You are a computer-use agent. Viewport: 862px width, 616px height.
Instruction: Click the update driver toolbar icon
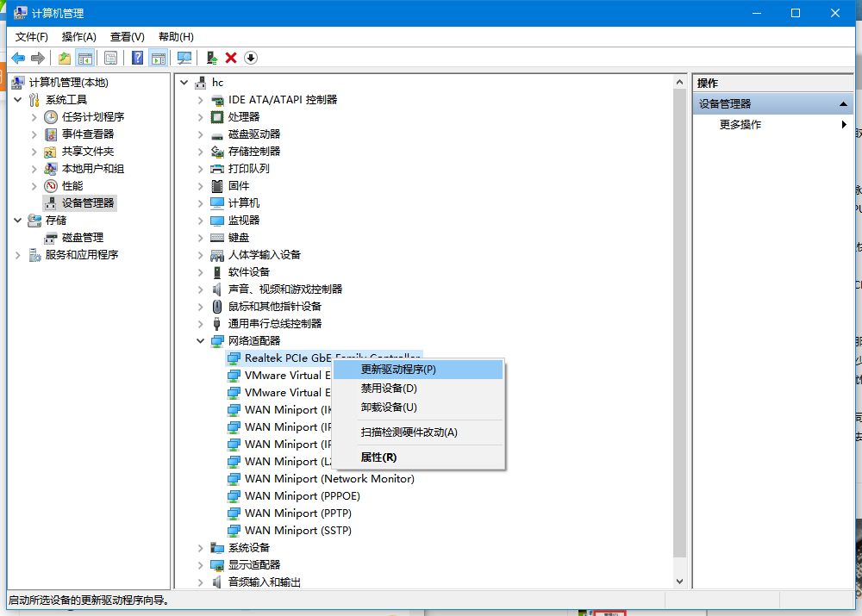click(x=211, y=58)
